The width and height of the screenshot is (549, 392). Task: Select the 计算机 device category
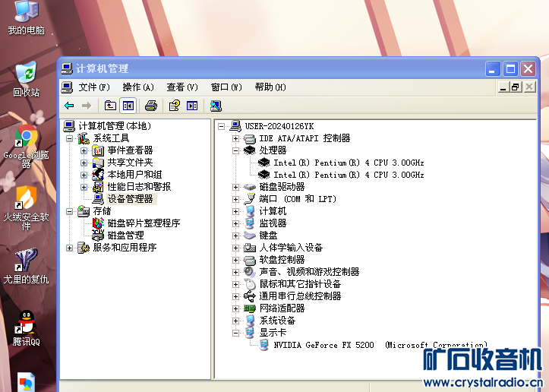coord(273,211)
